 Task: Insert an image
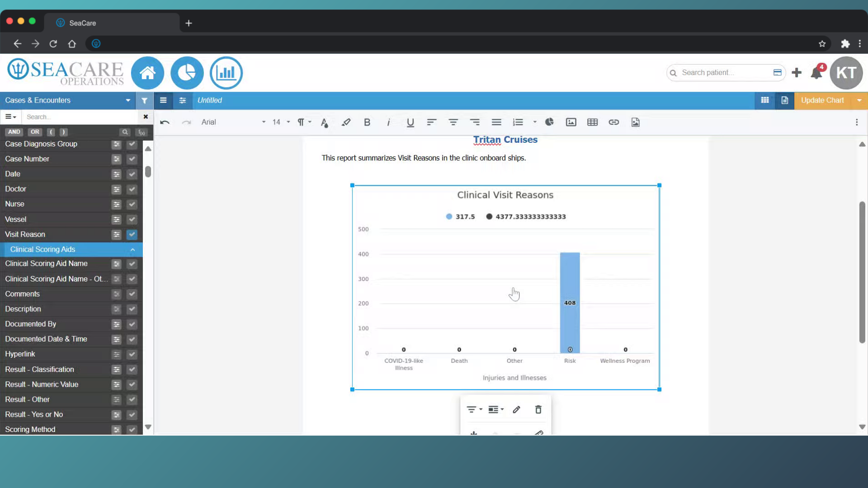click(x=571, y=122)
